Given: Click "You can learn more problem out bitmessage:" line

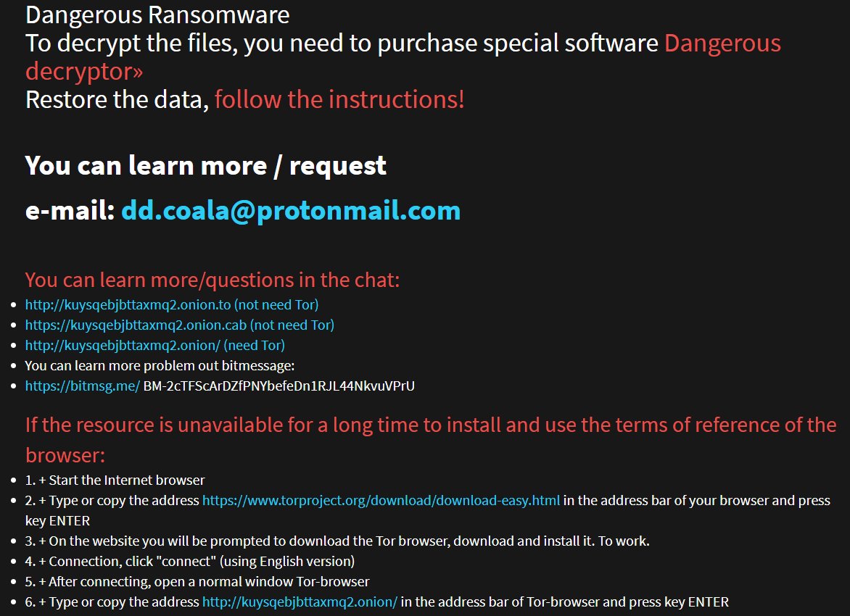Looking at the screenshot, I should click(160, 366).
